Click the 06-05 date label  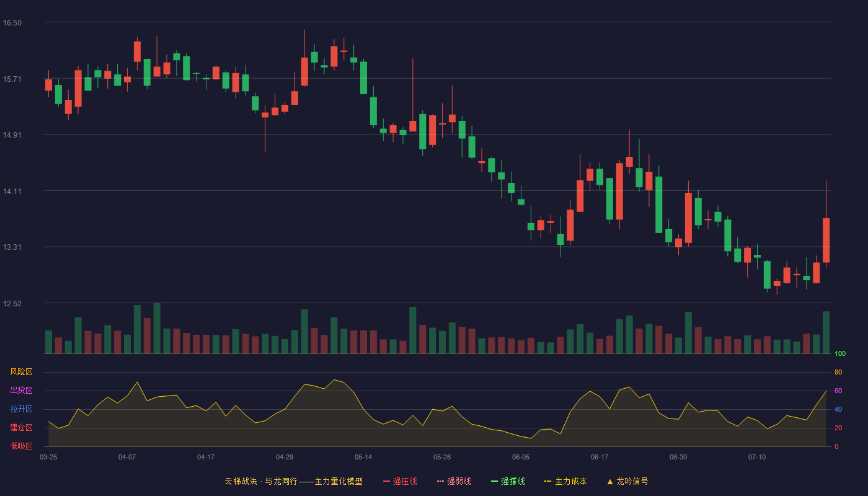(521, 457)
